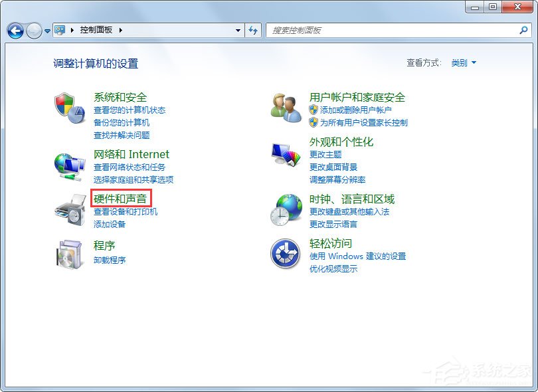Expand the address bar history dropdown

point(238,30)
